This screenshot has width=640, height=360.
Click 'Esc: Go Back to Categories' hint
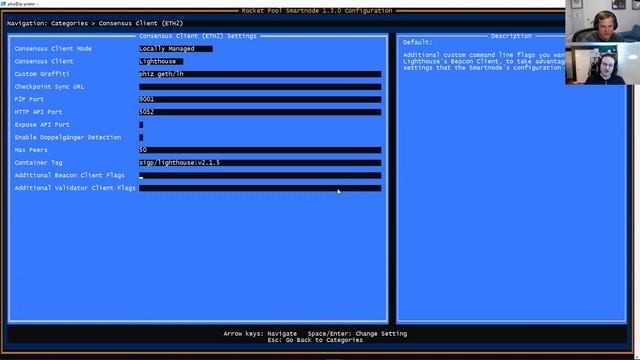click(315, 340)
